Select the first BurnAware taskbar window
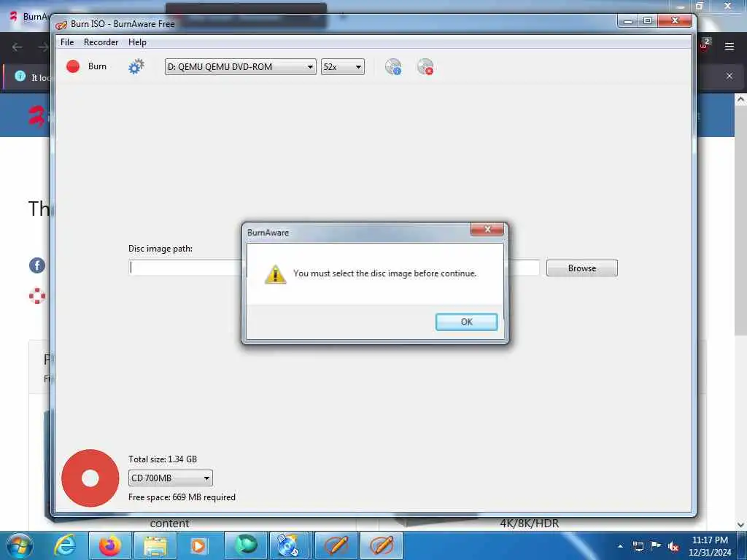Viewport: 747px width, 560px height. (x=336, y=545)
